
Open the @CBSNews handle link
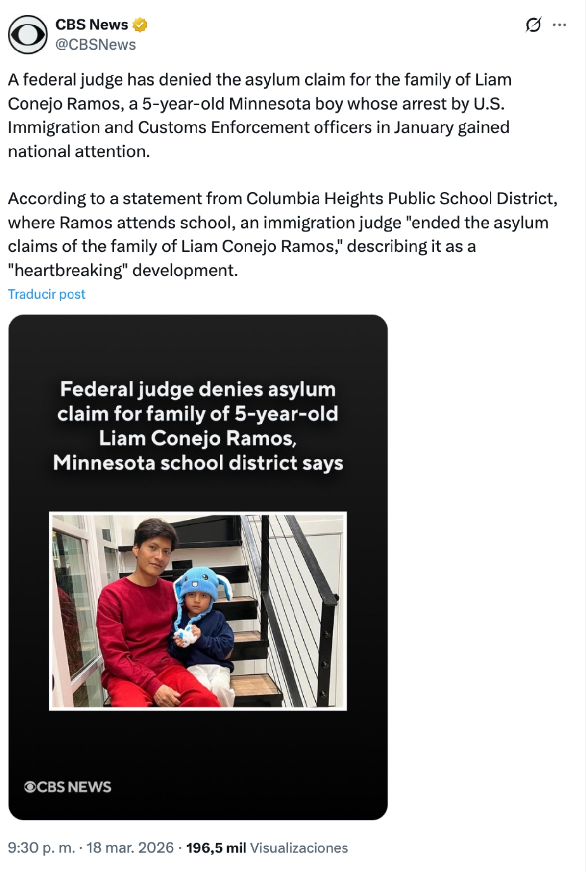coord(96,45)
